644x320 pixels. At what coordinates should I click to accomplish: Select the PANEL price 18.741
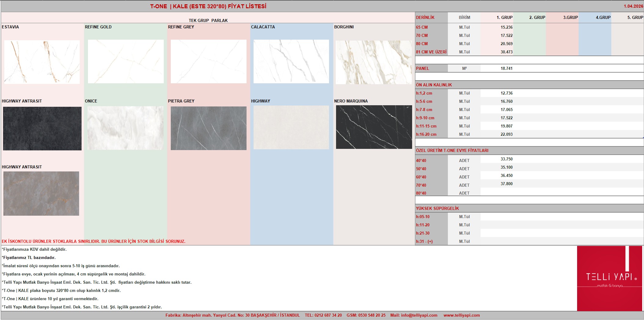pos(507,68)
